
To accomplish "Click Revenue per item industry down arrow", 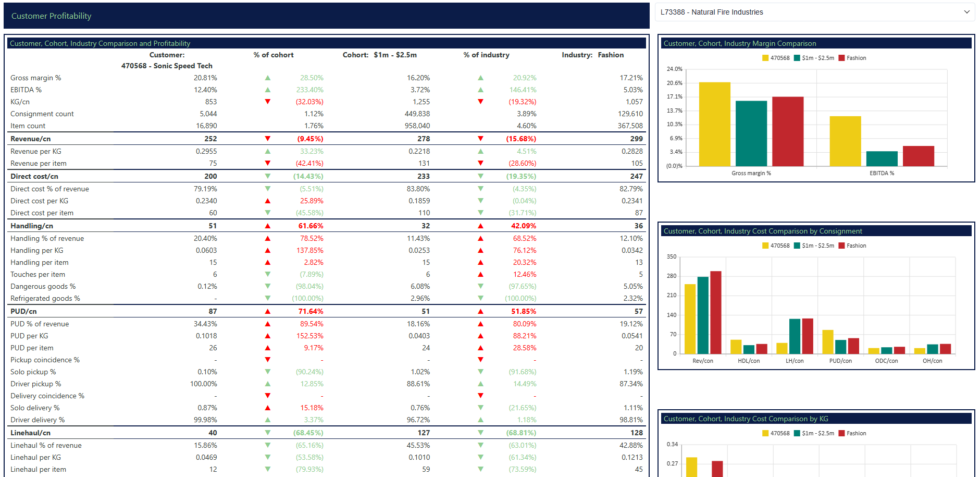I will 480,163.
